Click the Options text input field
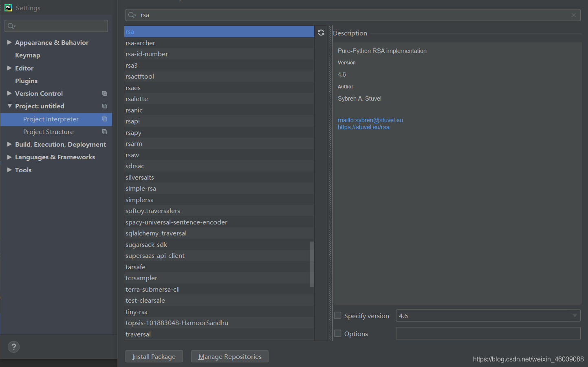This screenshot has height=367, width=588. click(x=488, y=333)
